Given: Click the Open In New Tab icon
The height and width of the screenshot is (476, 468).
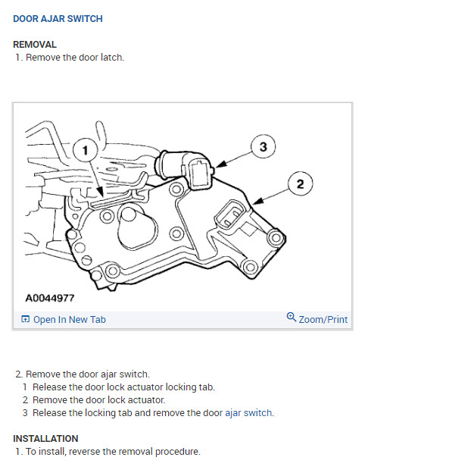Looking at the screenshot, I should pos(25,319).
